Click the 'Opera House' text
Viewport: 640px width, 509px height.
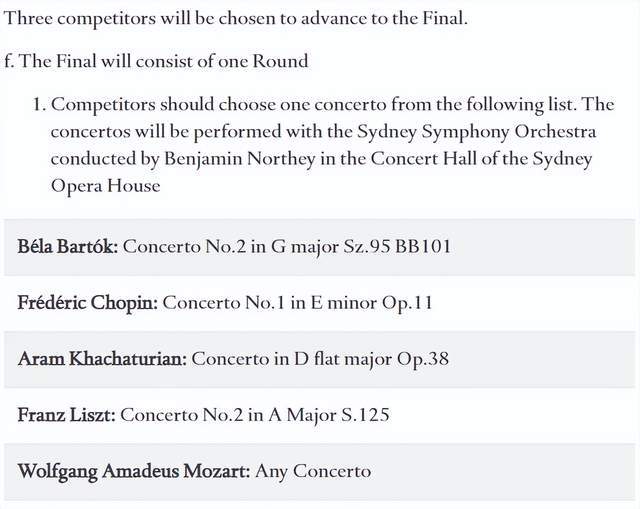click(x=105, y=186)
